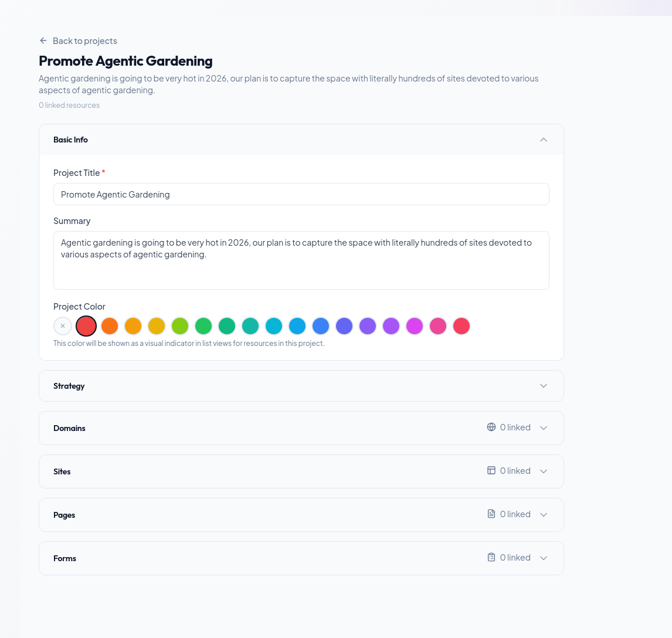This screenshot has height=638, width=672.
Task: Click the layout icon beside Sites
Action: [491, 470]
